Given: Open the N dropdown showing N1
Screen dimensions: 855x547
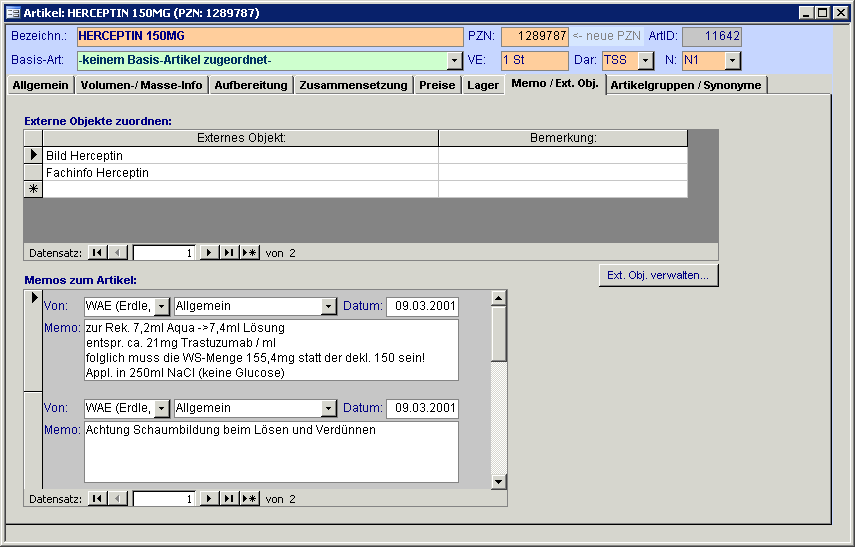Looking at the screenshot, I should point(732,61).
